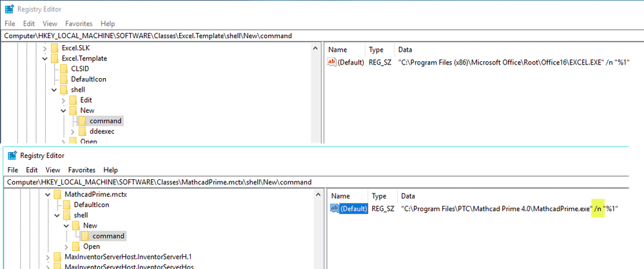Select CLSID tree label
Image resolution: width=644 pixels, height=269 pixels.
point(80,68)
